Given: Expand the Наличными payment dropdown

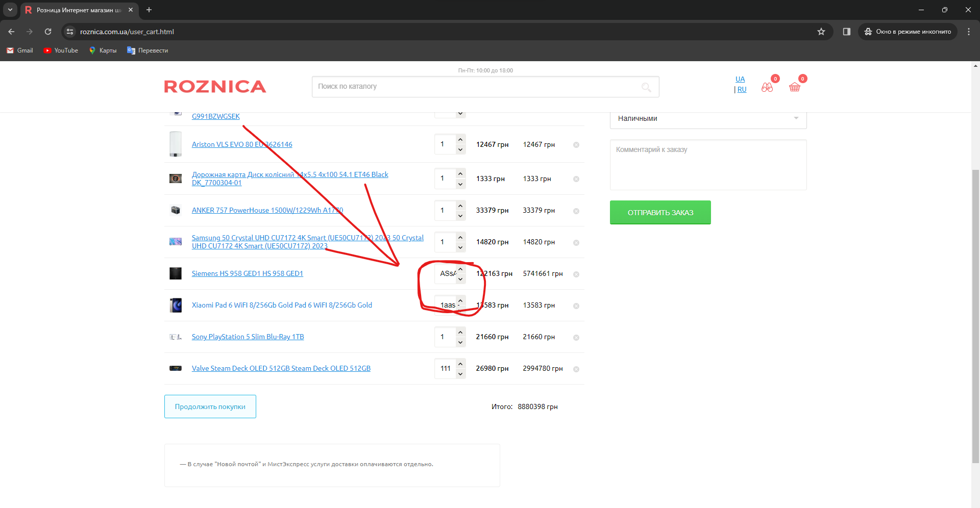Looking at the screenshot, I should [x=708, y=118].
